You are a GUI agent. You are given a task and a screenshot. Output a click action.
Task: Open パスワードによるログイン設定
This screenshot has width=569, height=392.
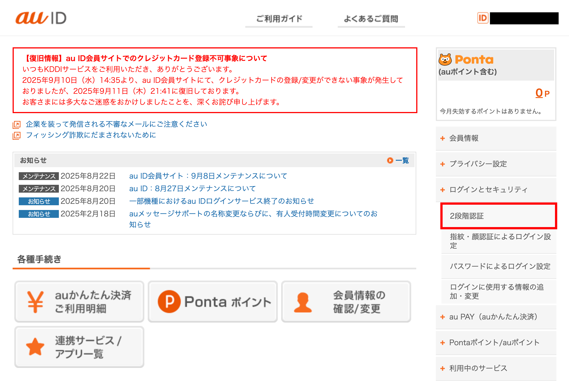500,266
